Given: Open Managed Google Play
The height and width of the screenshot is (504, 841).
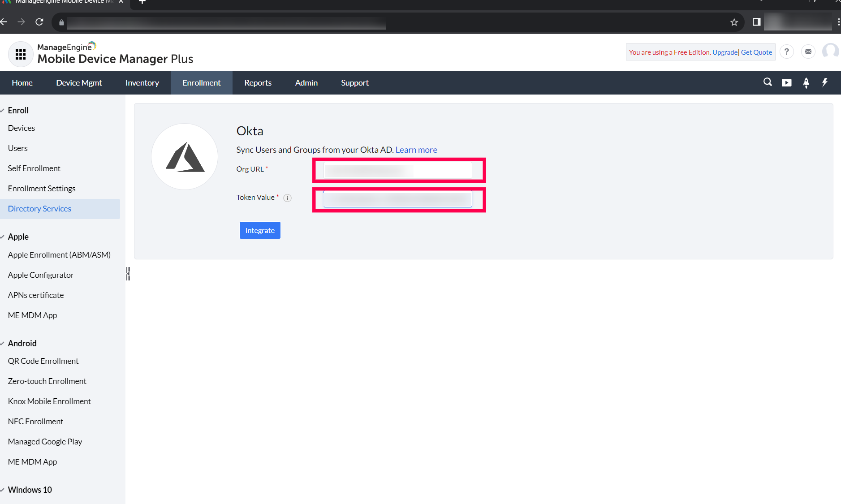Looking at the screenshot, I should 45,442.
